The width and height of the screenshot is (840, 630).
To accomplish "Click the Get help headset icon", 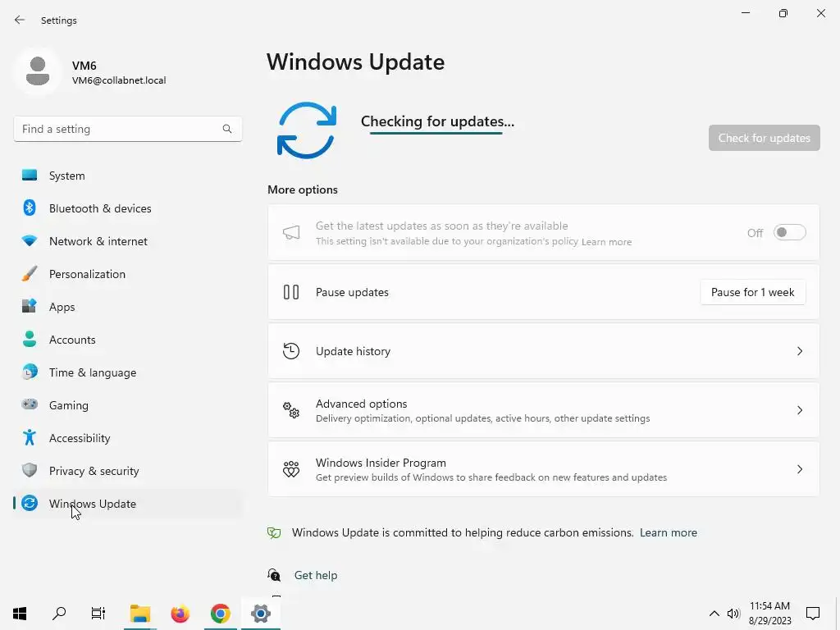I will 274,575.
